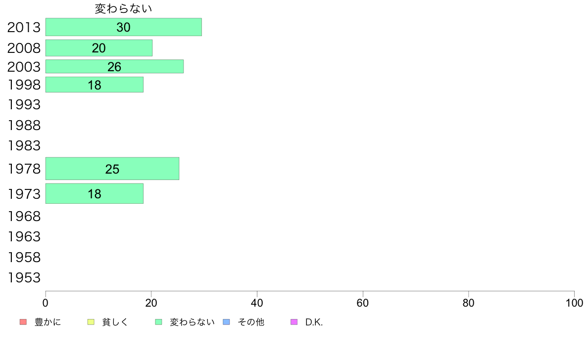Select the 2013 bar showing 30
The width and height of the screenshot is (588, 364).
[x=123, y=27]
